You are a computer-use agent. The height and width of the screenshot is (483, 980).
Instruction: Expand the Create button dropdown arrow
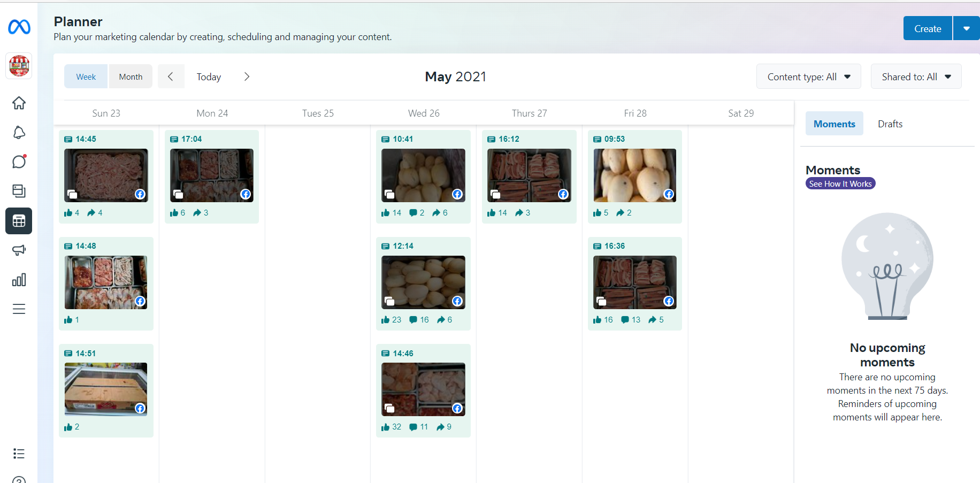(x=966, y=28)
